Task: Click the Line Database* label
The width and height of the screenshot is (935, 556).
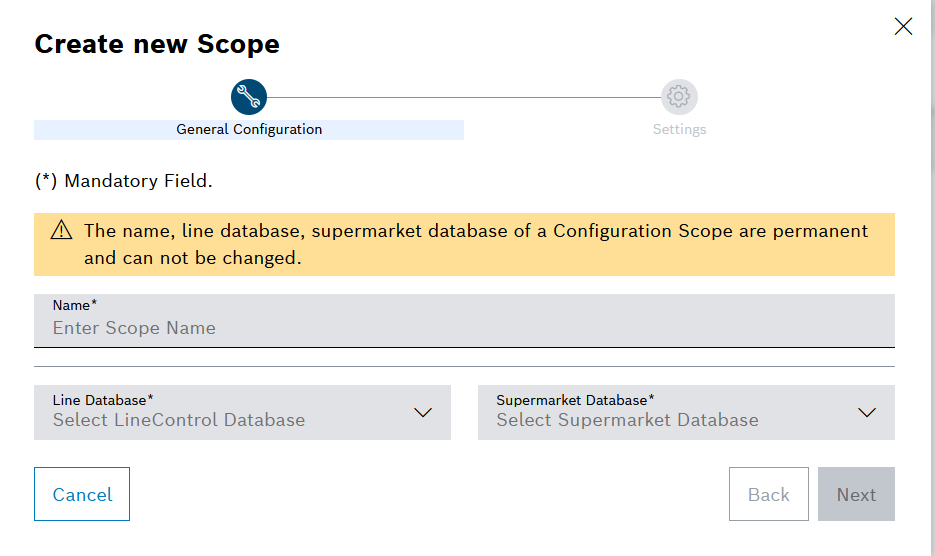Action: [103, 400]
